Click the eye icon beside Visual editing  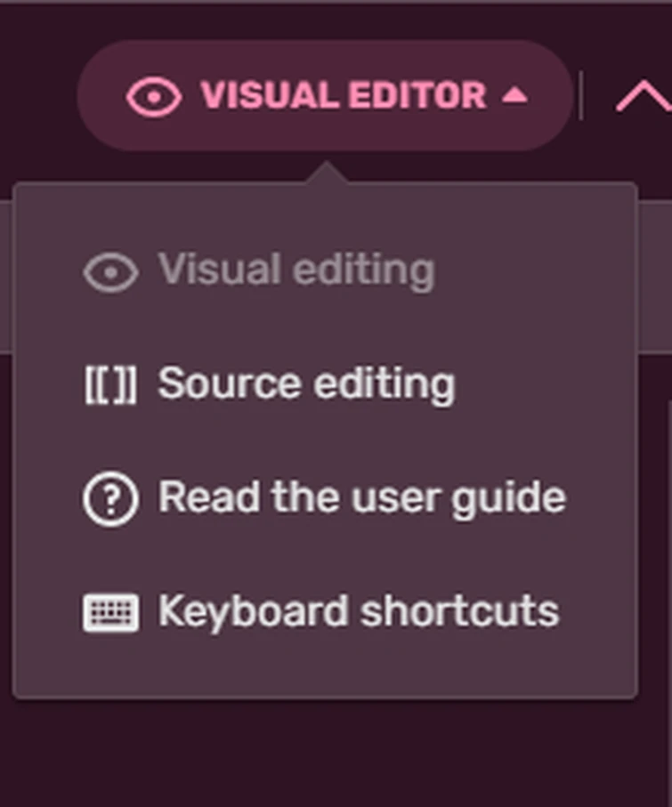tap(110, 272)
